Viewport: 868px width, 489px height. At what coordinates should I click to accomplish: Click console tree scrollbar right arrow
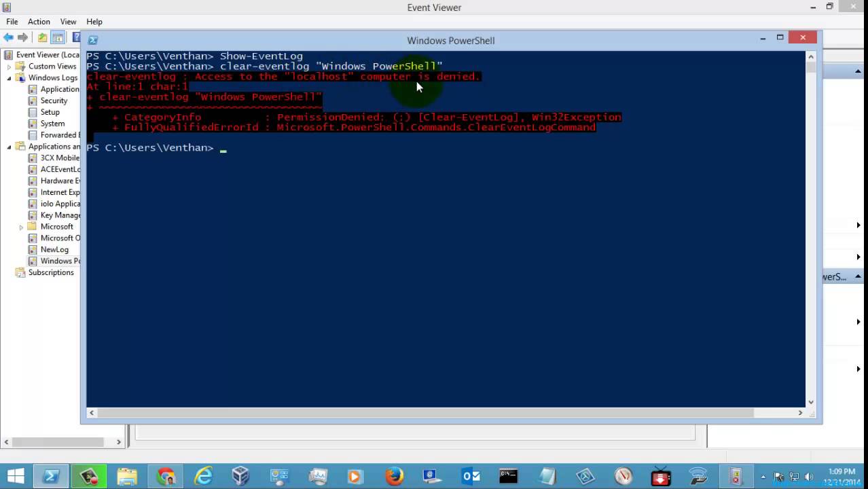(118, 442)
